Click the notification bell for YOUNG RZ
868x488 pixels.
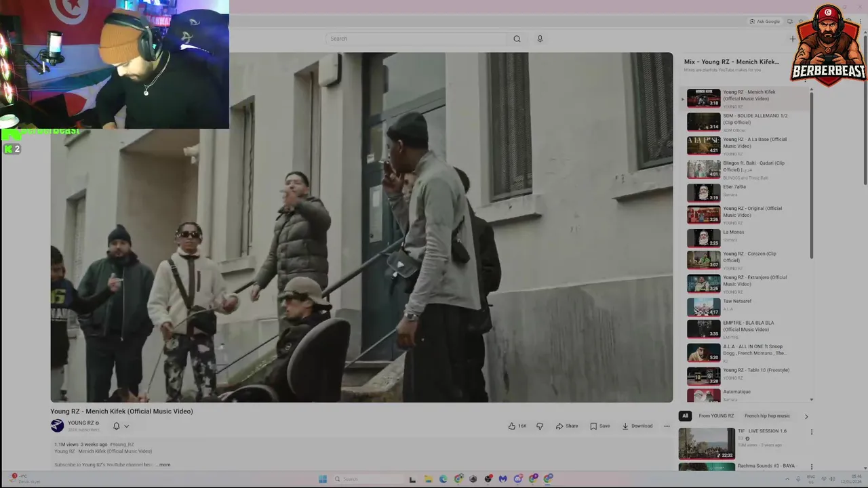pyautogui.click(x=116, y=426)
